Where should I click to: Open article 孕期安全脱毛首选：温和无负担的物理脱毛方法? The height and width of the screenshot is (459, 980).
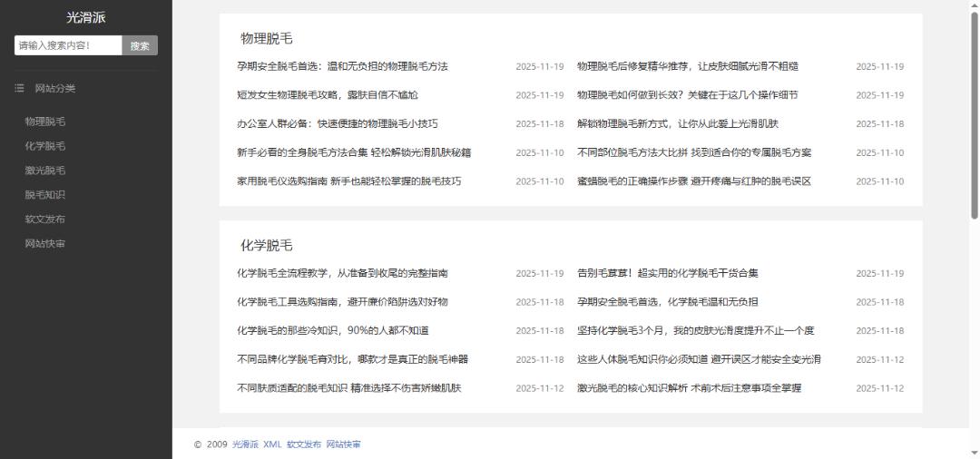point(342,66)
